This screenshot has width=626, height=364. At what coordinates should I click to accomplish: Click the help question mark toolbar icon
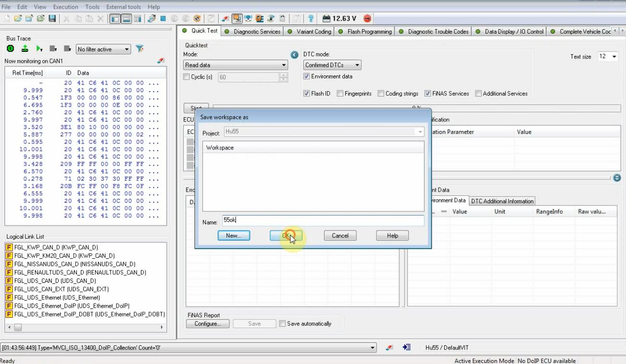(311, 19)
